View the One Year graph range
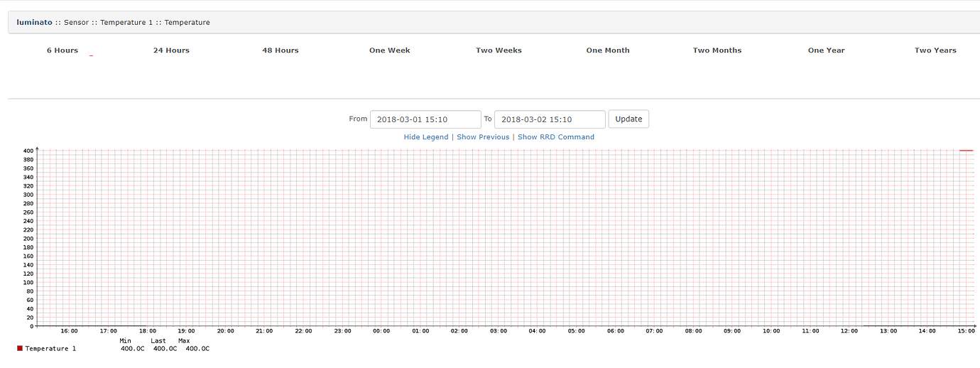The width and height of the screenshot is (980, 368). (826, 50)
